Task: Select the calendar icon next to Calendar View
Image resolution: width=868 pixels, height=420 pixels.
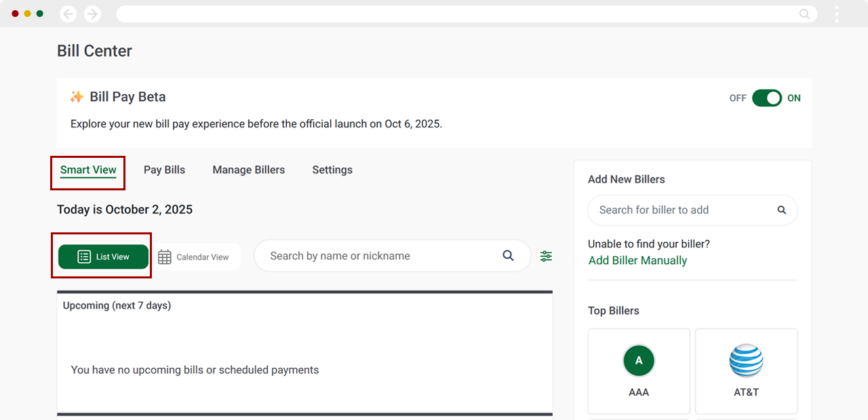Action: 164,256
